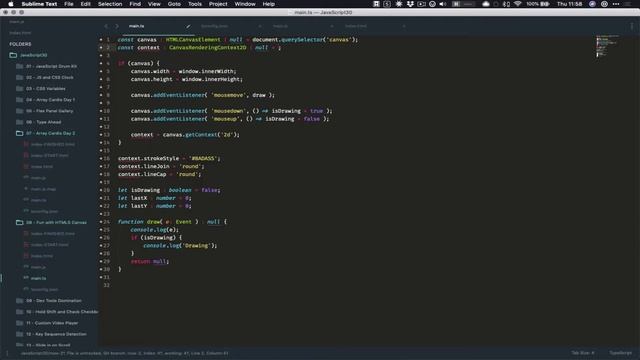This screenshot has width=640, height=360.
Task: Open the Selection menu
Action: 110,4
